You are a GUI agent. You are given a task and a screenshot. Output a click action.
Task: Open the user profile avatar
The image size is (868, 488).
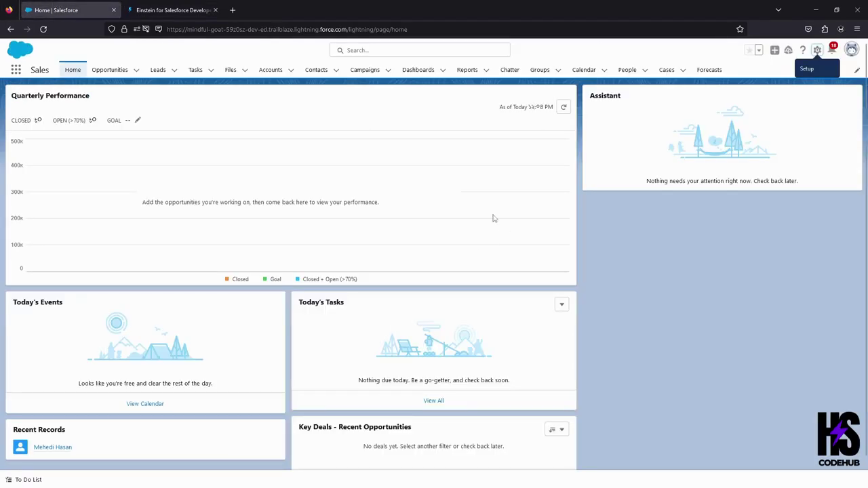[852, 49]
